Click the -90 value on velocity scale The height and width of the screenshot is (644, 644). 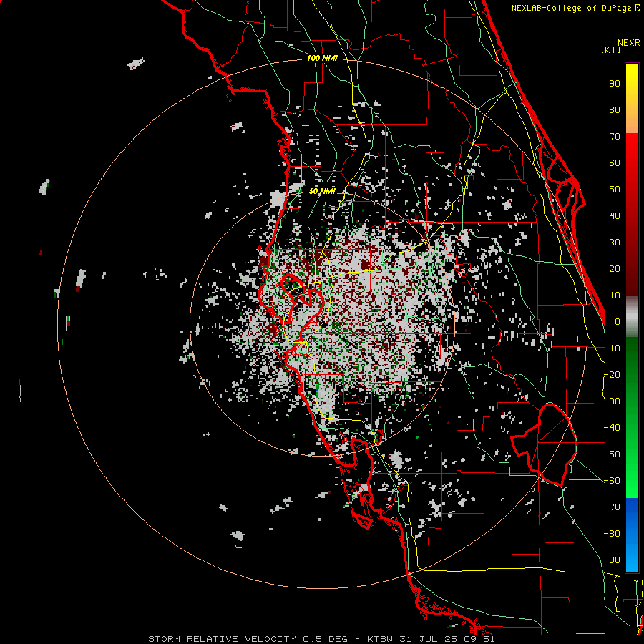pos(612,560)
